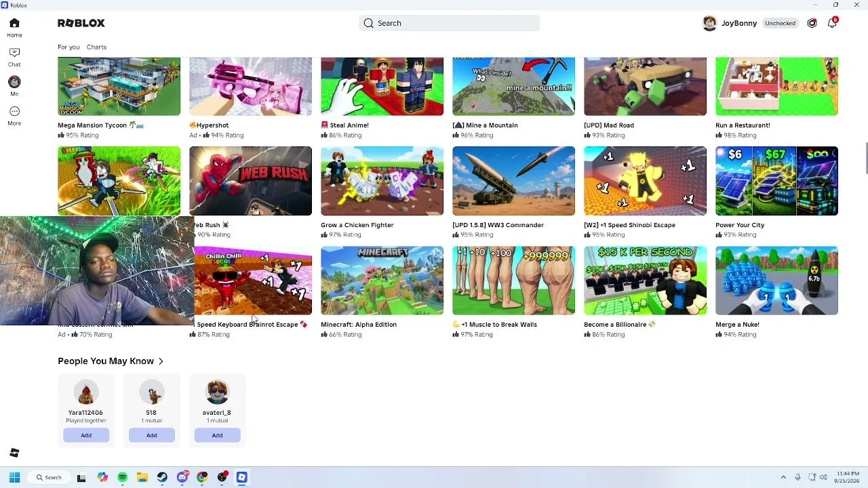Image resolution: width=868 pixels, height=488 pixels.
Task: Open OBS Studio from the taskbar
Action: pos(222,477)
